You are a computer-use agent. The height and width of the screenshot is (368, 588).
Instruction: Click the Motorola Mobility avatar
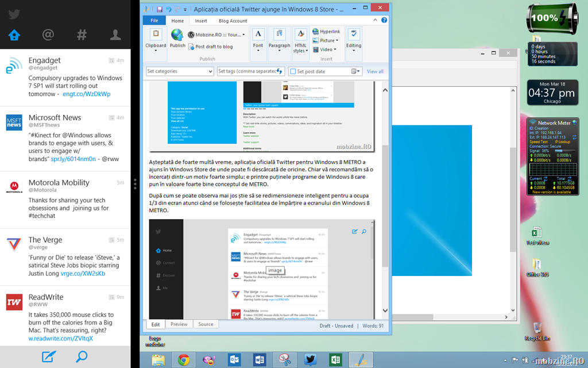(14, 187)
